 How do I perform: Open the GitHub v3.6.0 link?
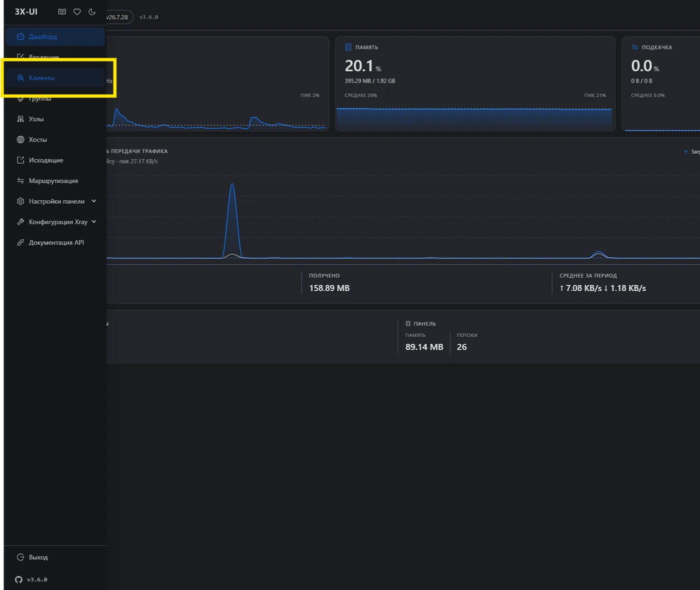(x=31, y=579)
